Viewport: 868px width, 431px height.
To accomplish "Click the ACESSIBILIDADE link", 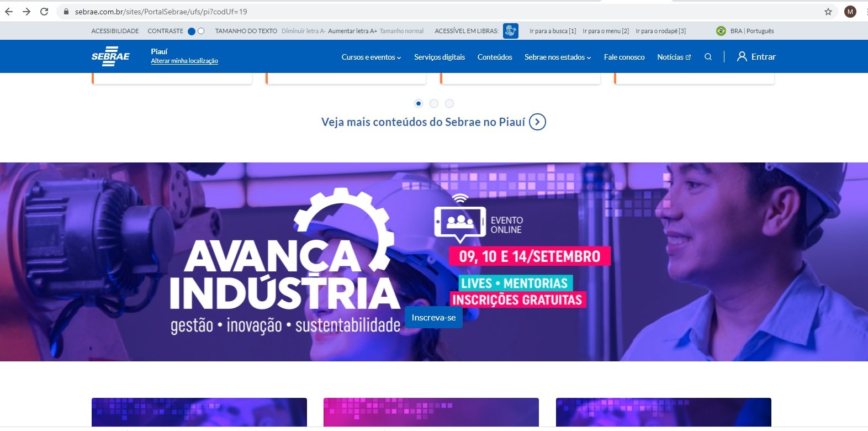I will (x=115, y=31).
